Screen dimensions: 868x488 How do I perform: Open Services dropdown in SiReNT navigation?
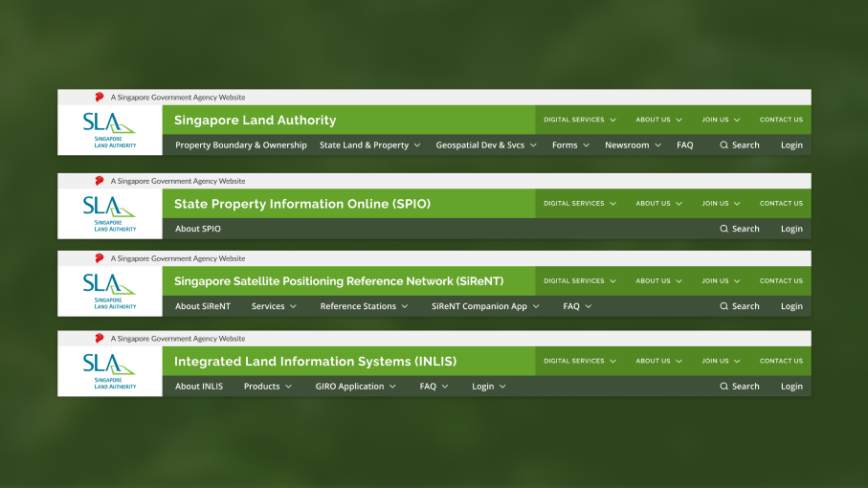coord(274,306)
